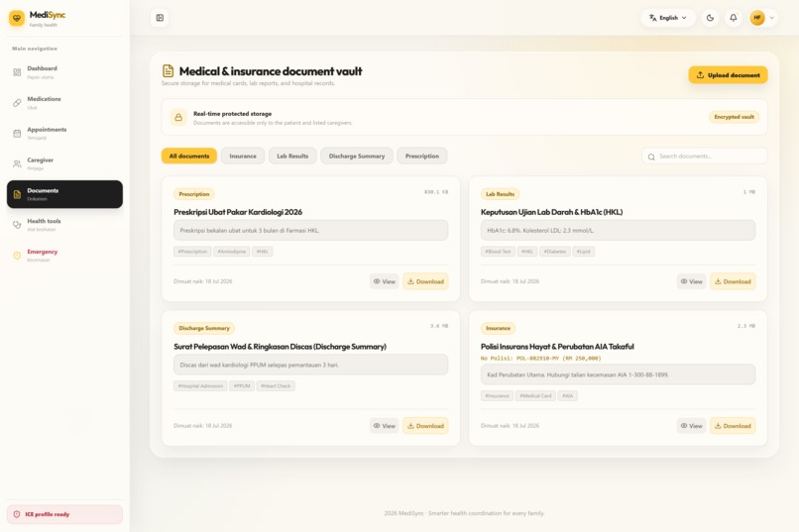View Preskripsi Ubat Pakar Kardiologi document
The width and height of the screenshot is (799, 532).
click(x=385, y=281)
